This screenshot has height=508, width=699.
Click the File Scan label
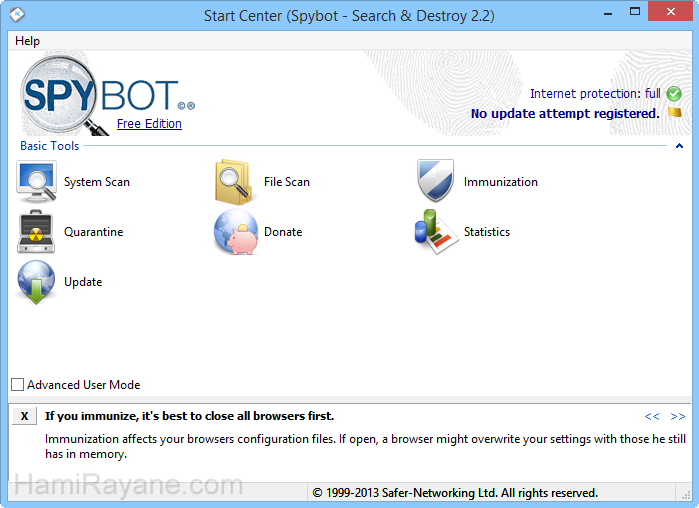[x=287, y=182]
